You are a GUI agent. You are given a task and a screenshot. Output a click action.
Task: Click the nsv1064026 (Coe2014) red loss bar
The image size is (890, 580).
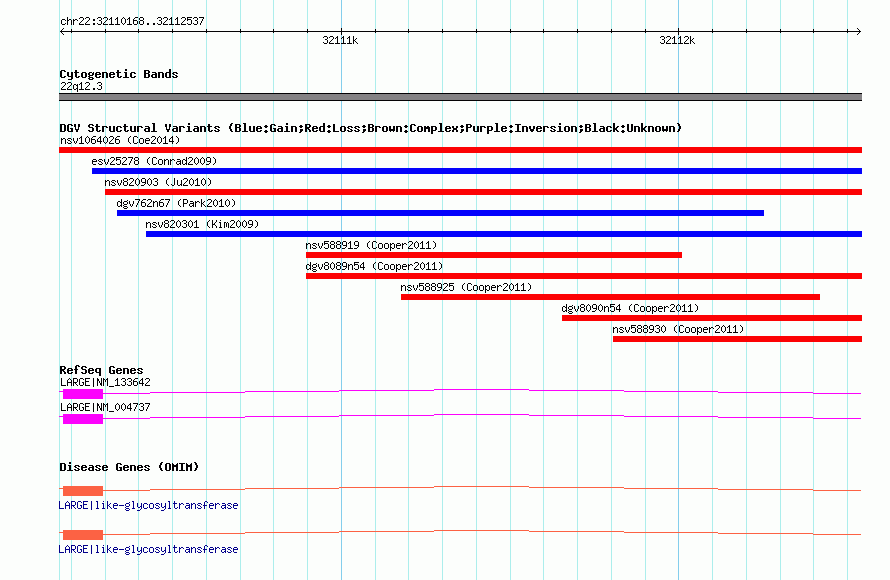click(460, 150)
